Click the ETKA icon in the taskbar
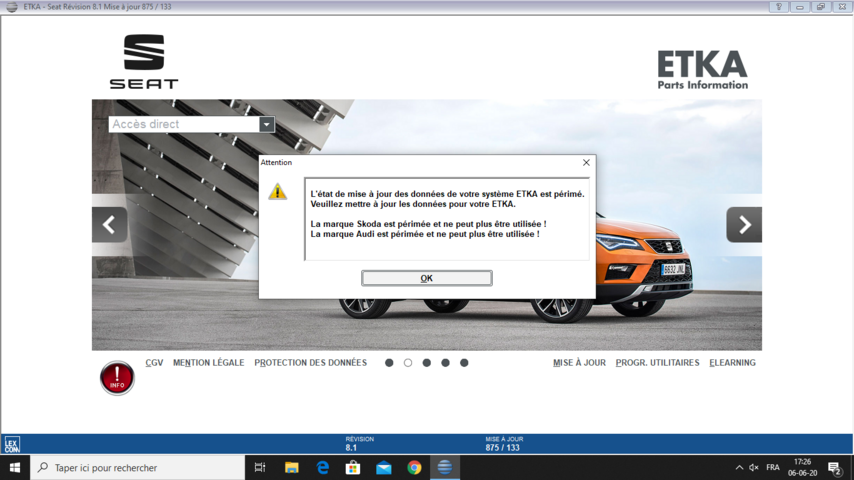This screenshot has width=854, height=480. click(445, 467)
